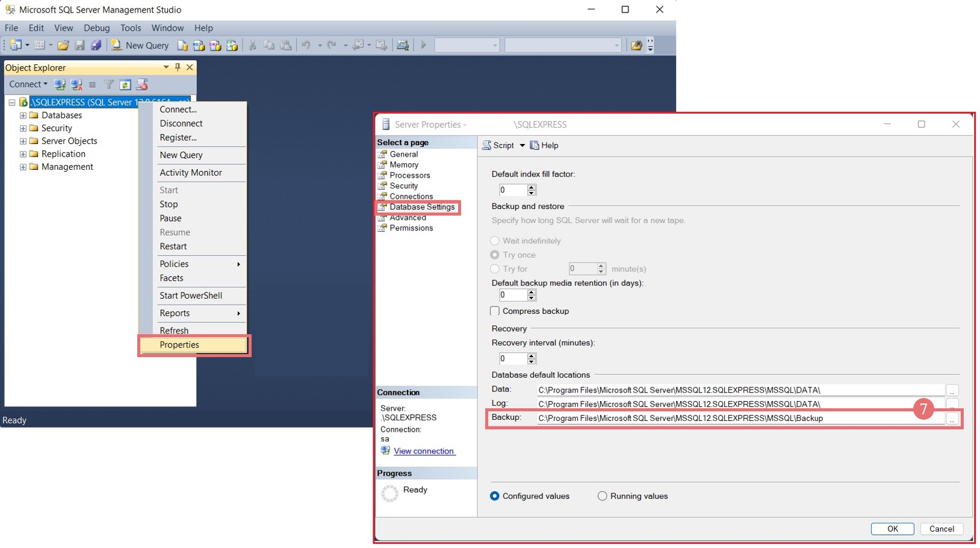Open the Script dropdown arrow
The height and width of the screenshot is (548, 980).
click(x=522, y=146)
